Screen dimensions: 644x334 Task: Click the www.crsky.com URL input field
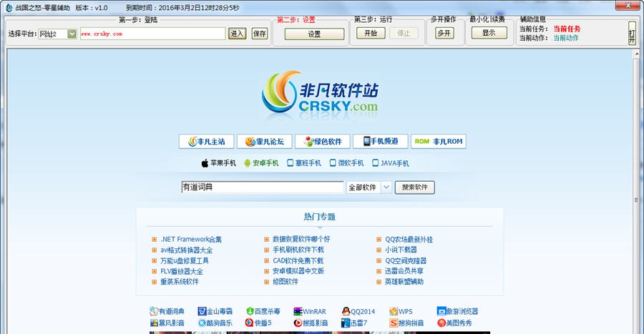[x=153, y=34]
